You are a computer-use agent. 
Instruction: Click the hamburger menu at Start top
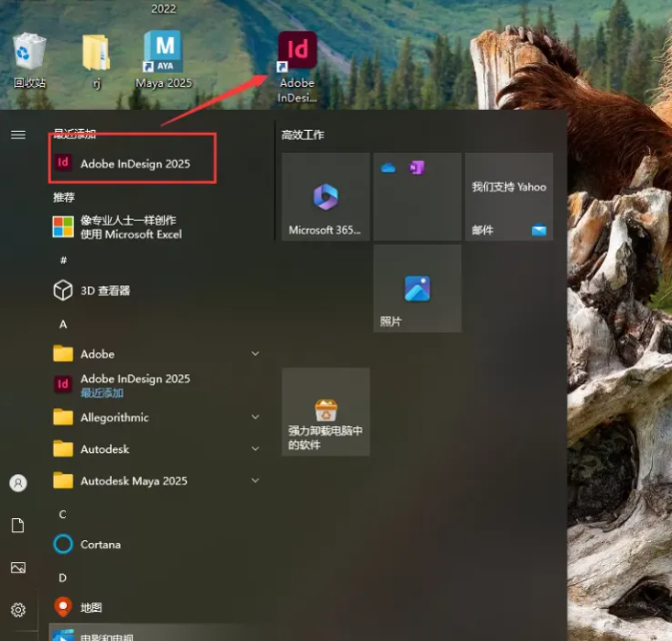[x=18, y=135]
